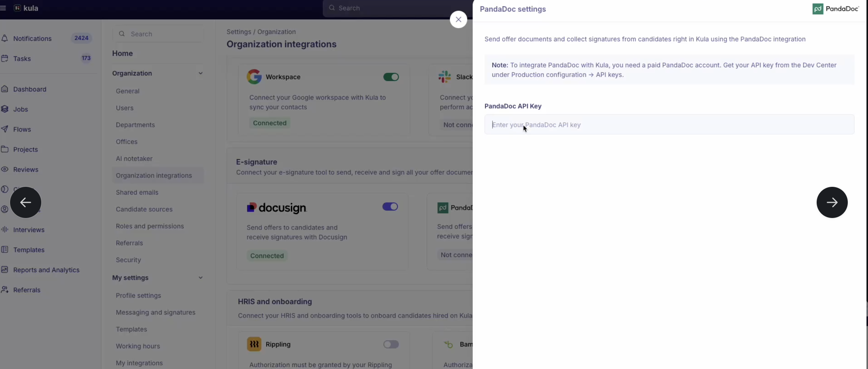Open Departments settings page
This screenshot has height=369, width=868.
pyautogui.click(x=135, y=125)
